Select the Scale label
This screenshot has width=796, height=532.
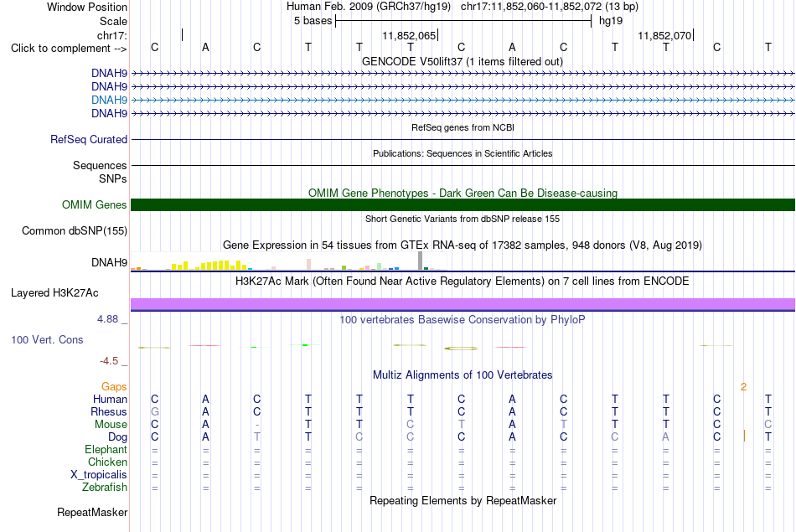(113, 21)
